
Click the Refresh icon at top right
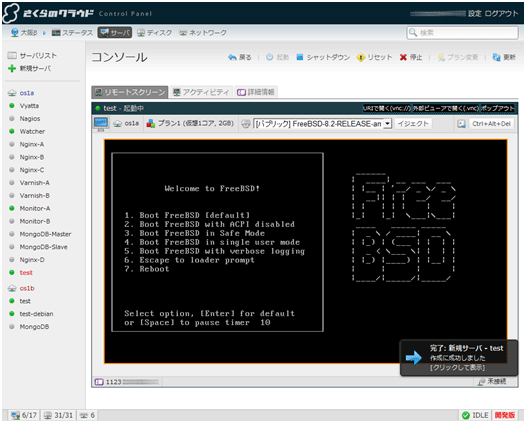click(496, 57)
